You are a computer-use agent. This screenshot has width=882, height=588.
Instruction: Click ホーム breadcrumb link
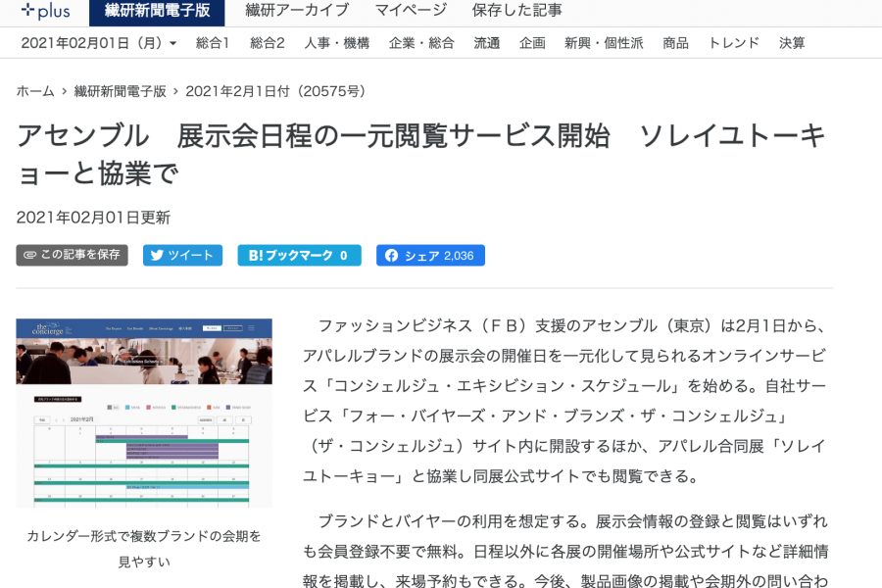coord(35,91)
